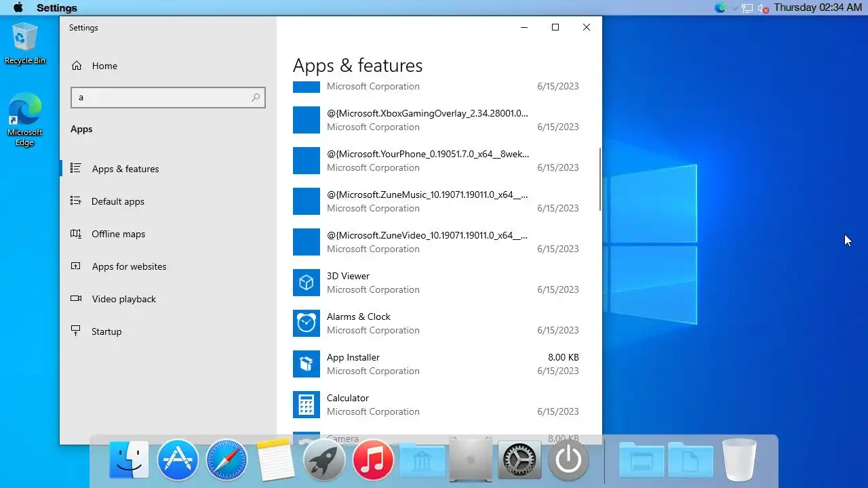Open System Preferences gear in dock
Viewport: 868px width, 488px height.
pos(519,460)
